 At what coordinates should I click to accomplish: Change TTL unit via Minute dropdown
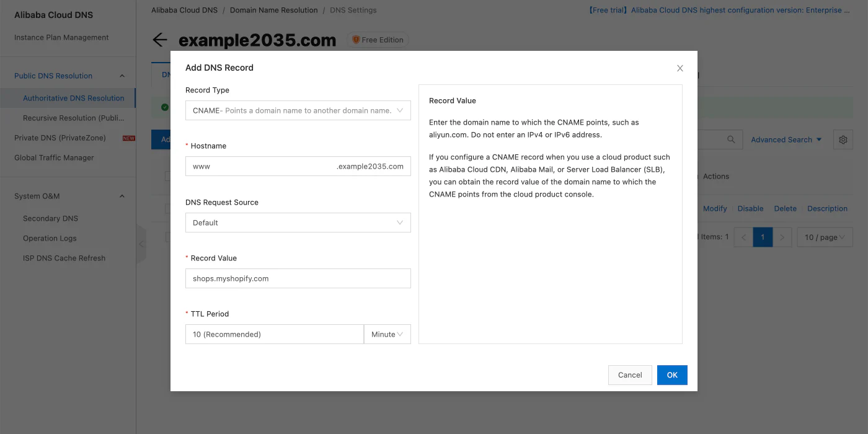(387, 334)
